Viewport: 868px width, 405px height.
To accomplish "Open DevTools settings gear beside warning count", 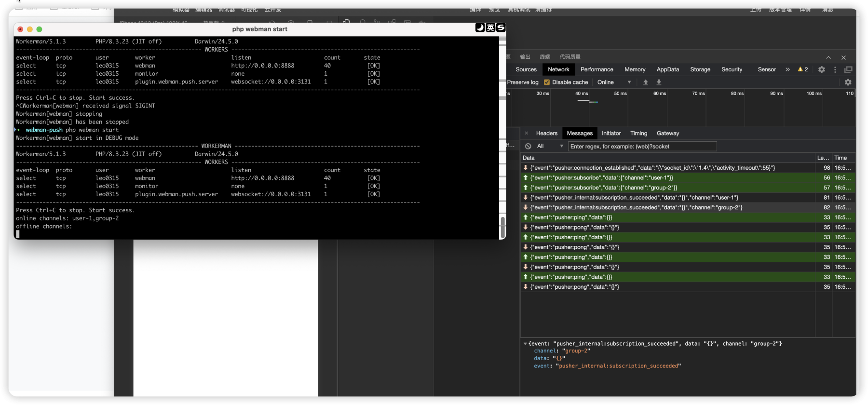I will click(822, 69).
